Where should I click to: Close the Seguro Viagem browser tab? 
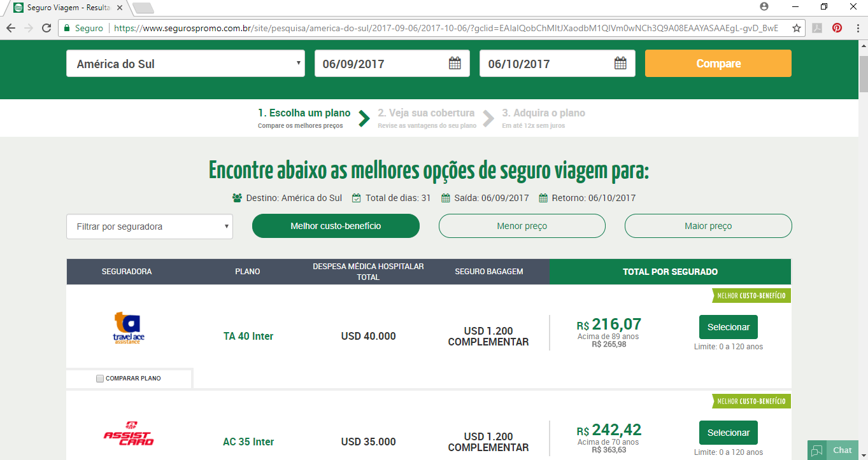(x=120, y=7)
